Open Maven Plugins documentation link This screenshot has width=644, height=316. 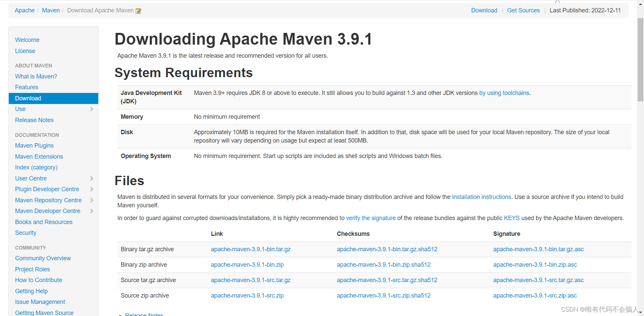click(x=34, y=146)
